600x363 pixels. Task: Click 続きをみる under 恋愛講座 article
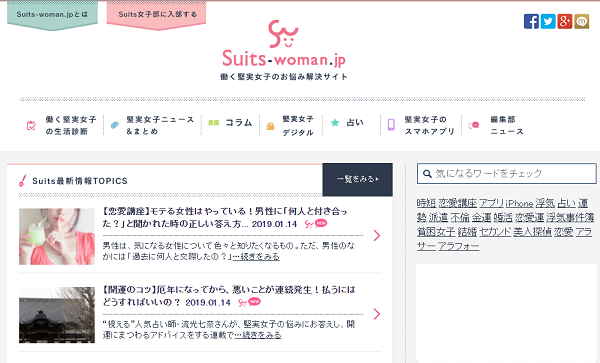pos(256,257)
